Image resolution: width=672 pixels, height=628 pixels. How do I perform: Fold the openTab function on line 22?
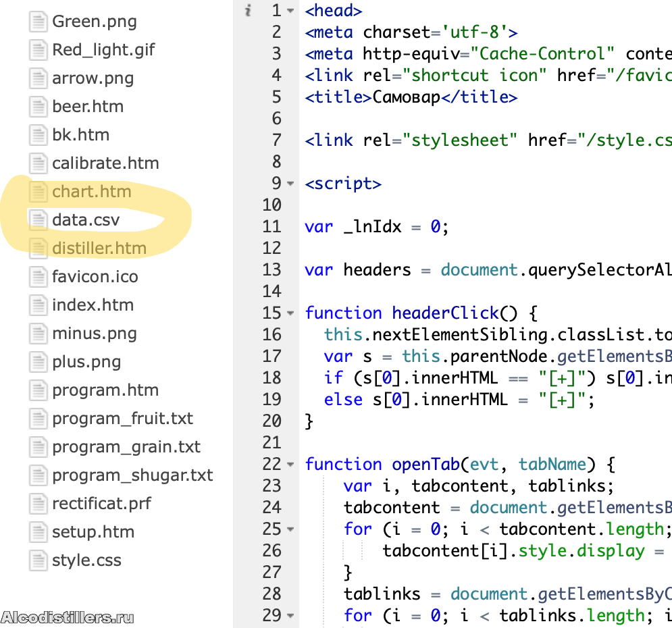click(290, 465)
